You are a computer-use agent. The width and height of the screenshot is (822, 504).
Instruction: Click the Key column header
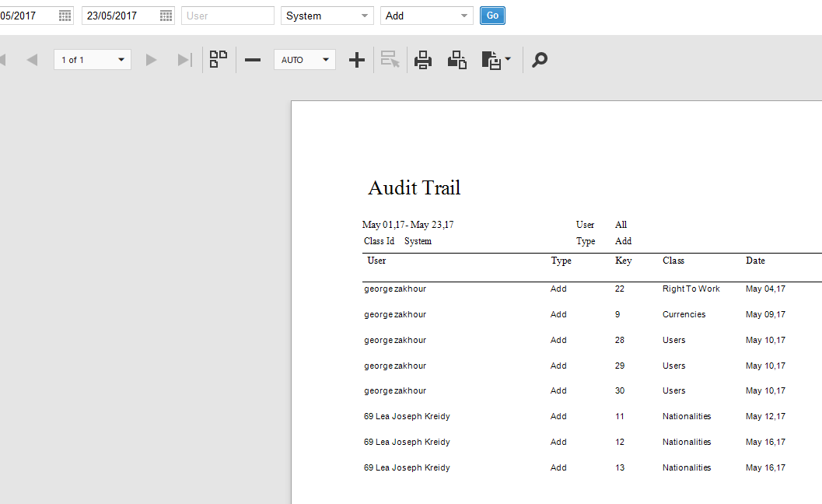pyautogui.click(x=624, y=261)
